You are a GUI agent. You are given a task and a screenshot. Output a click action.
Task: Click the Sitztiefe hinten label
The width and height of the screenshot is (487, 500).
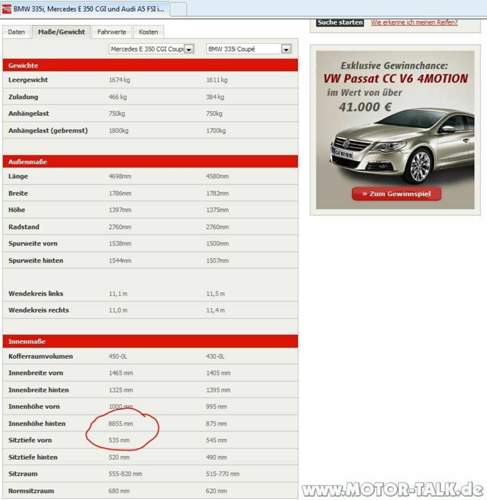coord(33,457)
